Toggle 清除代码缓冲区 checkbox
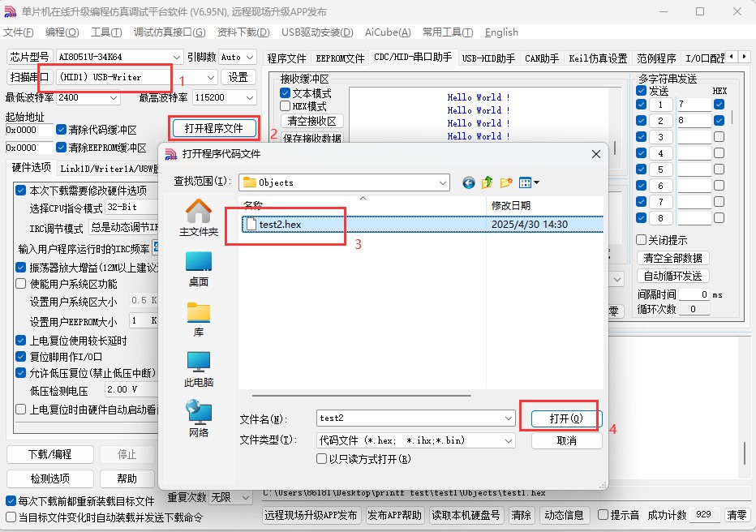Image resolution: width=756 pixels, height=532 pixels. click(x=61, y=130)
